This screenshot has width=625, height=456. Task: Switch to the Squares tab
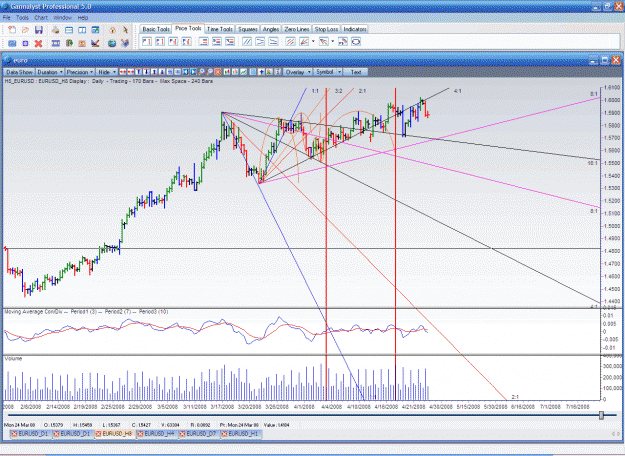(248, 29)
